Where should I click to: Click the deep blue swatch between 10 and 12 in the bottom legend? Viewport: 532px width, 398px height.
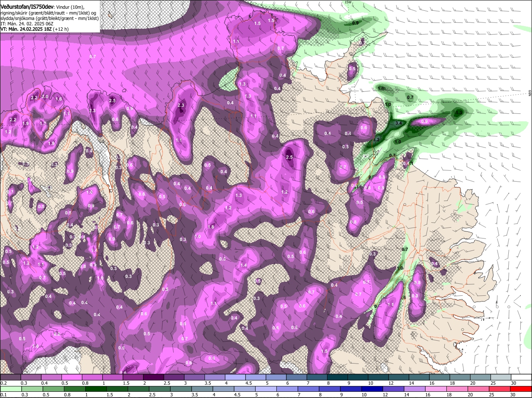coord(372,389)
